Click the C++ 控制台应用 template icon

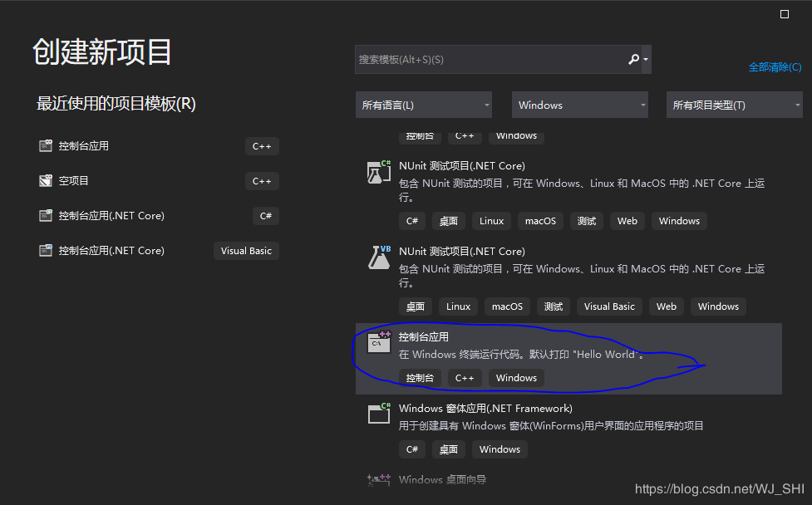[x=378, y=342]
